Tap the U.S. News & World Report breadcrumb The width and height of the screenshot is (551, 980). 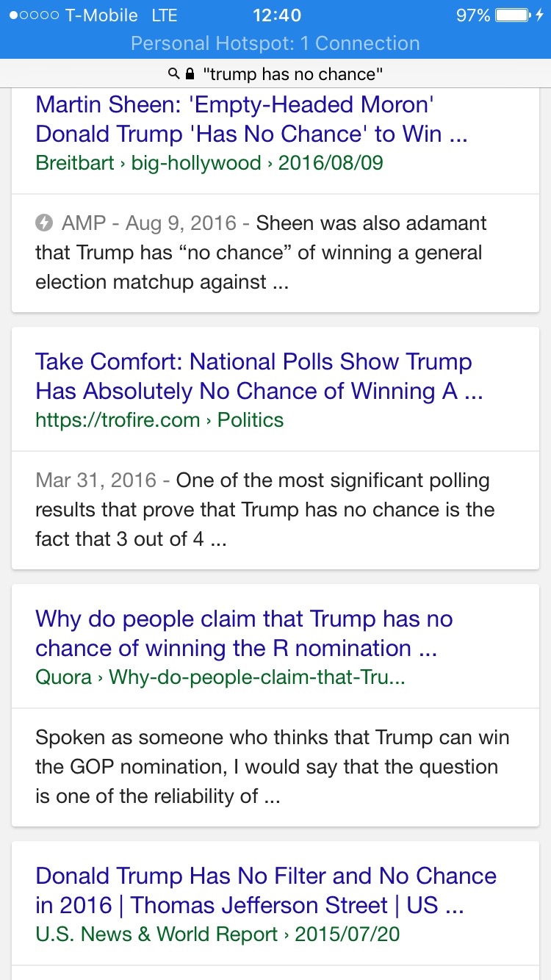click(217, 934)
